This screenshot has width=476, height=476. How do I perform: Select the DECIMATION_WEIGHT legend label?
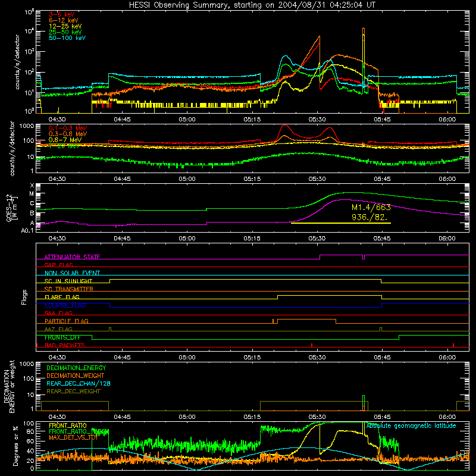(76, 375)
